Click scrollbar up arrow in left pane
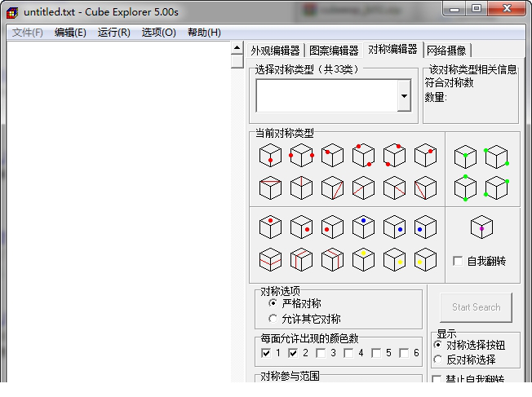Viewport: 532px width, 397px height. point(237,48)
